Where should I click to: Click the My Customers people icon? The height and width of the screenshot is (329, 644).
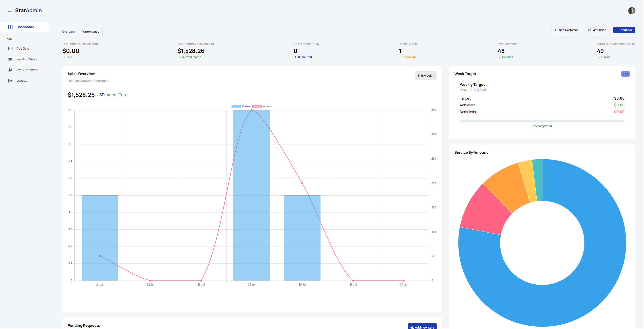point(10,70)
